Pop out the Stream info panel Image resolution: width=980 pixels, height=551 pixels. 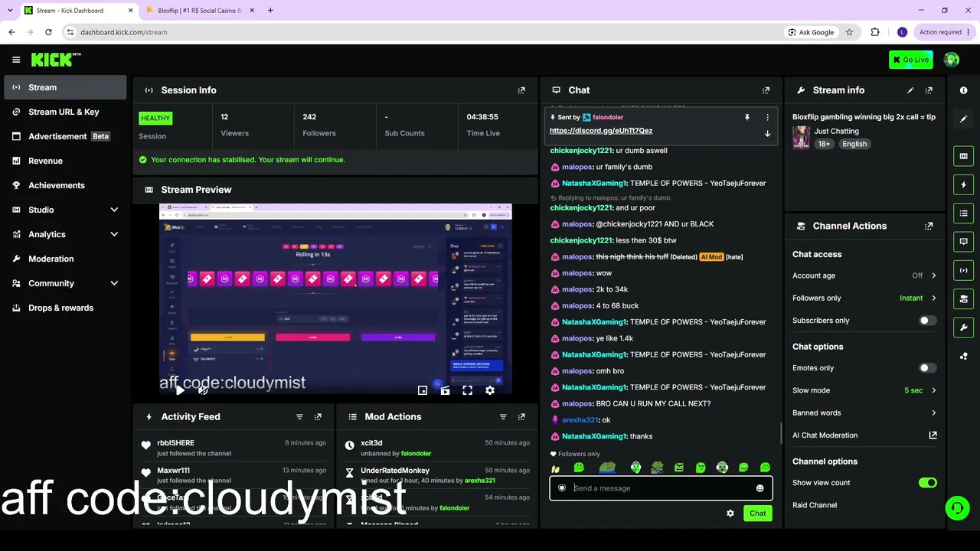pyautogui.click(x=929, y=90)
